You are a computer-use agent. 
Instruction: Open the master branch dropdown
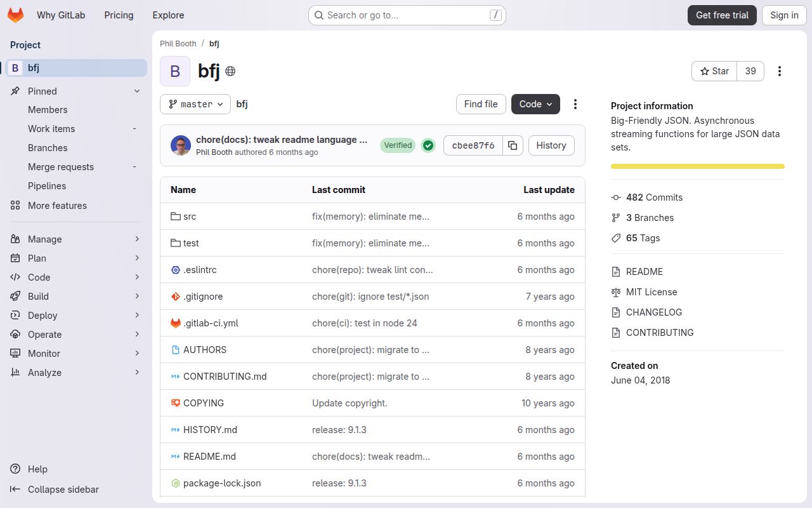[x=195, y=104]
